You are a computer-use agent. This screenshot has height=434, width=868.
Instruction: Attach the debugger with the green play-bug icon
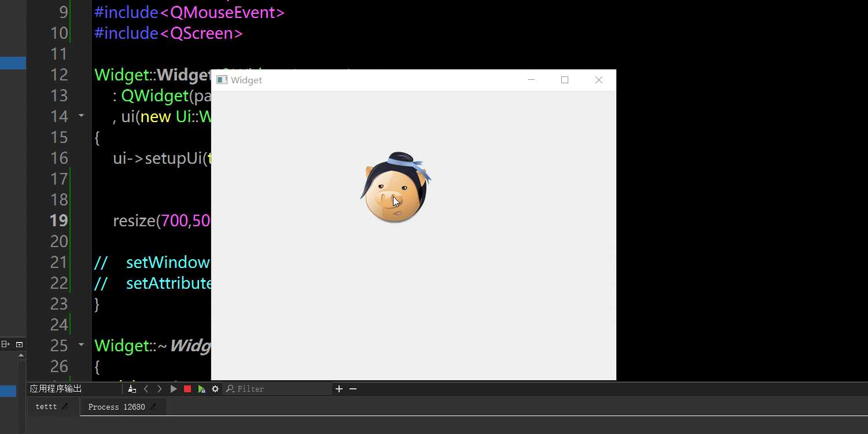pos(201,389)
